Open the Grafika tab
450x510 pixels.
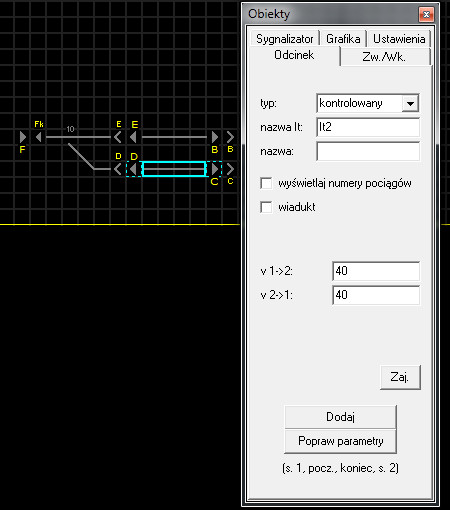(x=343, y=39)
